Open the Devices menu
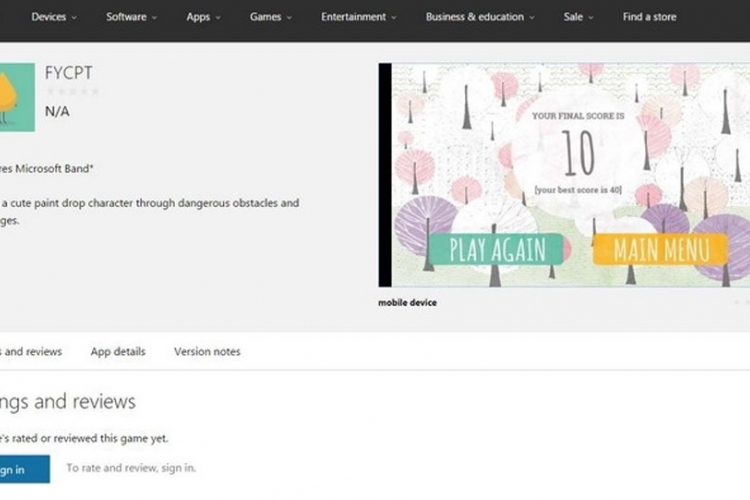Screen dimensions: 750x500 click(x=54, y=17)
